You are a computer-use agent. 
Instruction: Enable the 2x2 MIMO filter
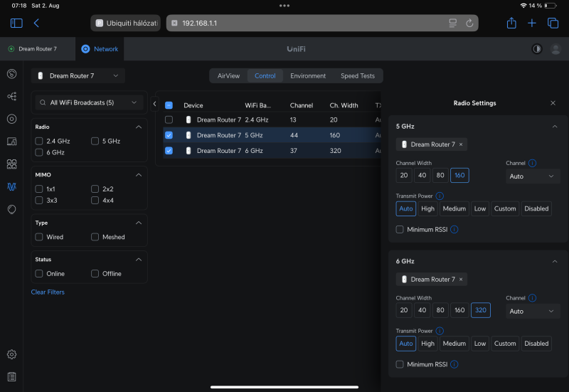point(95,189)
